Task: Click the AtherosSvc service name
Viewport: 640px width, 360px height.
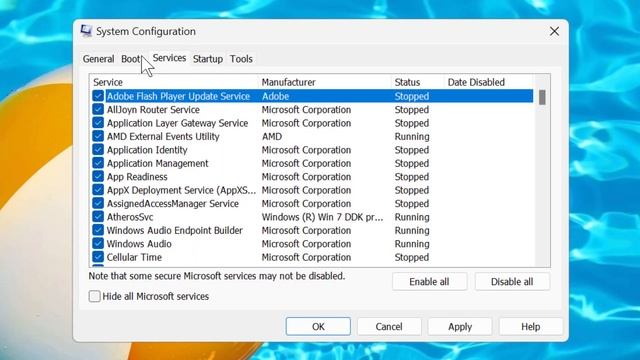Action: (130, 217)
